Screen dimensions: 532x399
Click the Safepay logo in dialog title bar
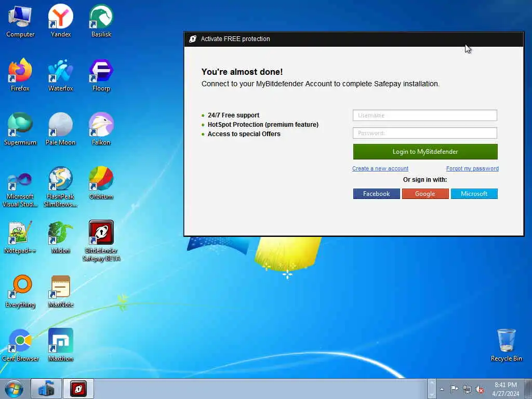pyautogui.click(x=193, y=39)
